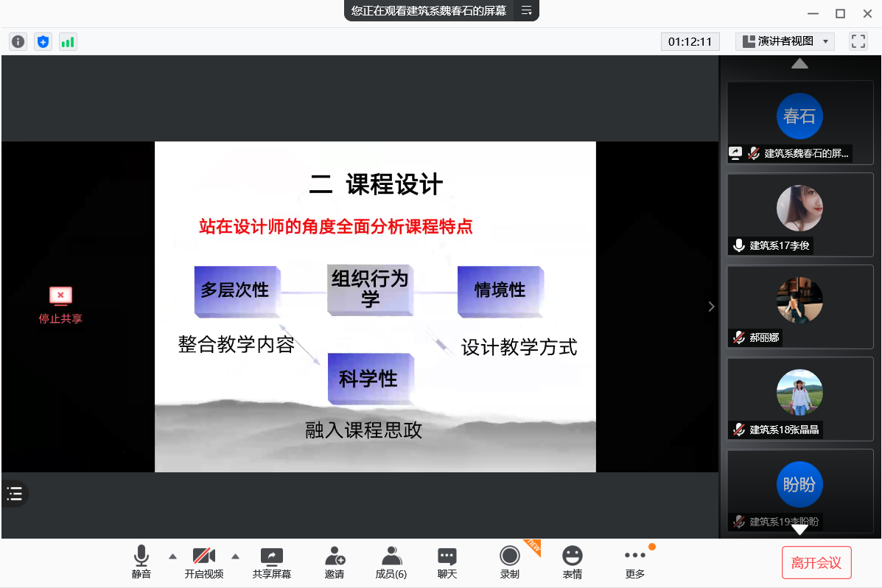The height and width of the screenshot is (588, 882).
Task: Expand video options arrow beside 开启视频
Action: (x=236, y=556)
